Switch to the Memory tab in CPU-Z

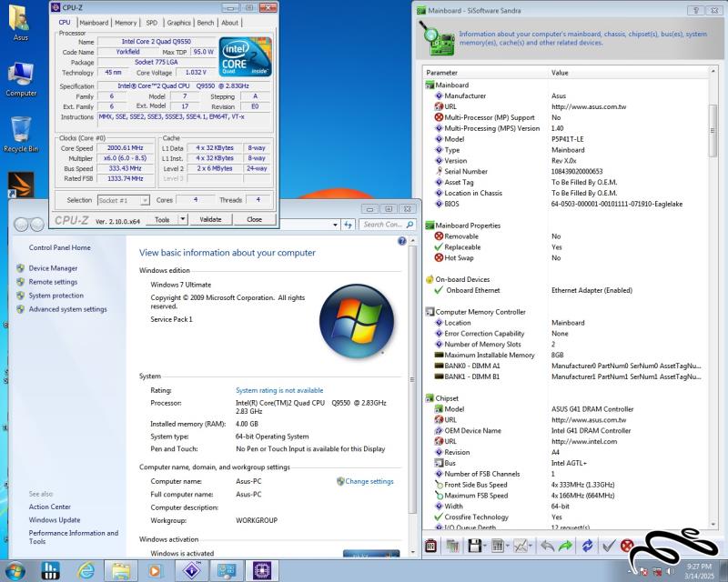[126, 22]
